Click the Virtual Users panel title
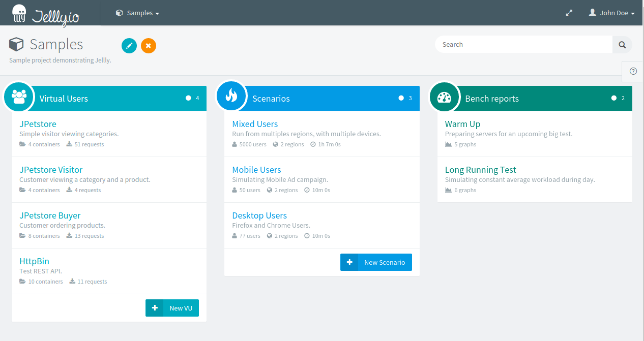This screenshot has width=644, height=341. pyautogui.click(x=64, y=99)
